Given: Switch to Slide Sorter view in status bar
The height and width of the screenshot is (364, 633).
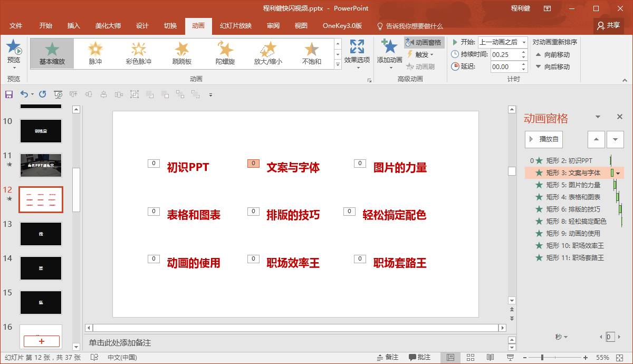Looking at the screenshot, I should (x=471, y=357).
